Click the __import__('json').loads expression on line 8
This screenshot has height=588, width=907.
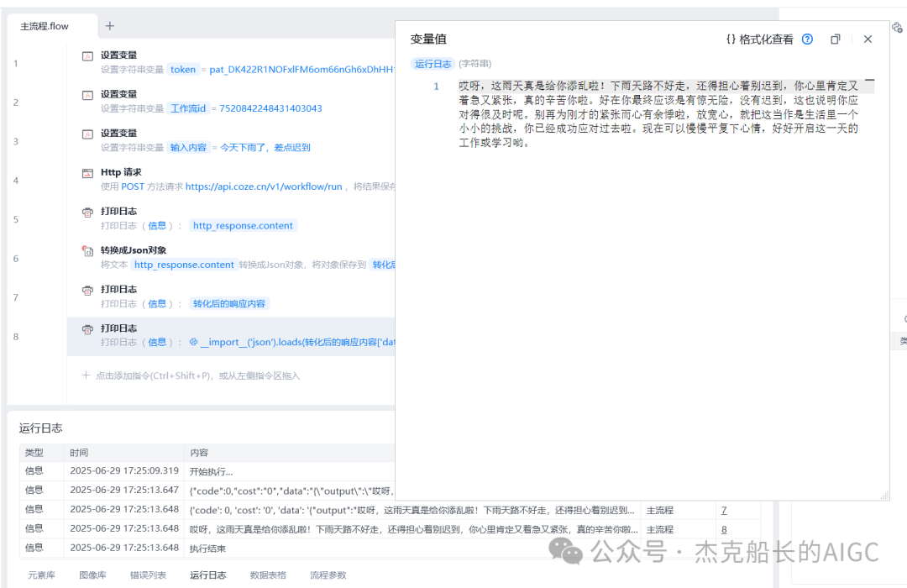pos(292,342)
